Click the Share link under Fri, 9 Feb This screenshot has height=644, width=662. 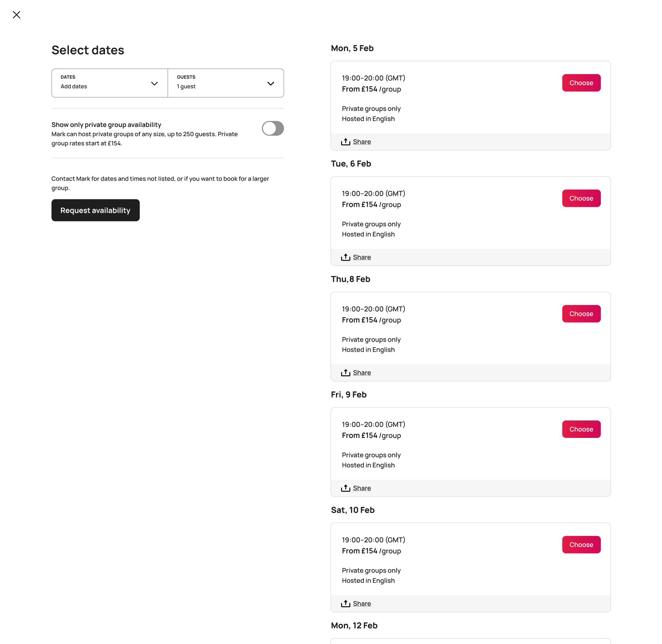click(x=362, y=488)
